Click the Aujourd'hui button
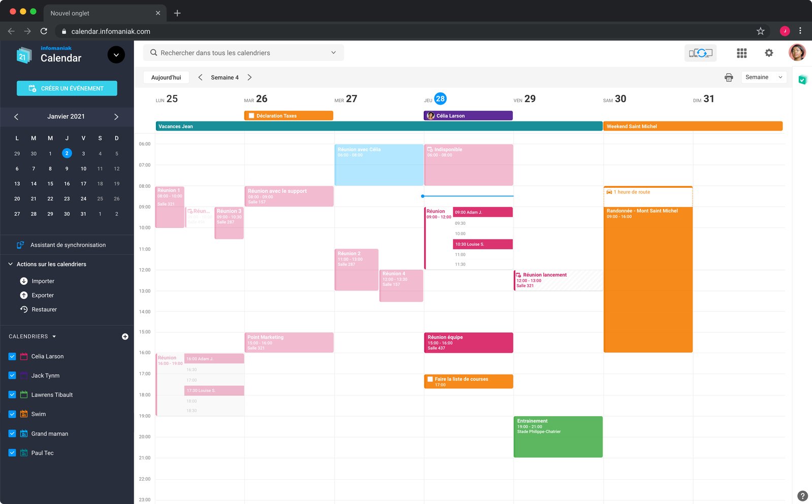Screen dimensions: 812x504 pyautogui.click(x=166, y=77)
